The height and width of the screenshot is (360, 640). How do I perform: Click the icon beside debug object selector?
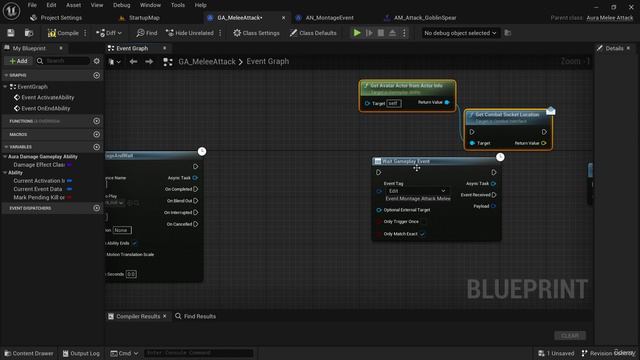tap(508, 33)
